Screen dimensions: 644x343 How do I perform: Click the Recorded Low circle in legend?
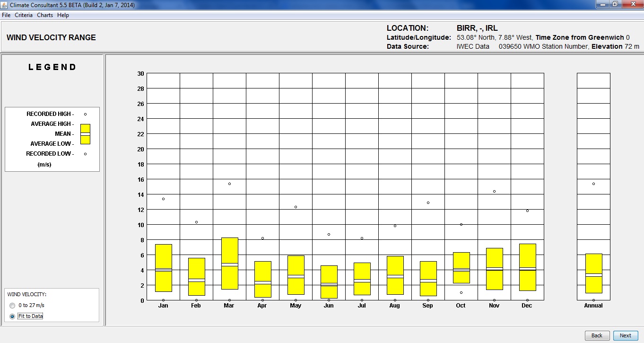tap(85, 154)
